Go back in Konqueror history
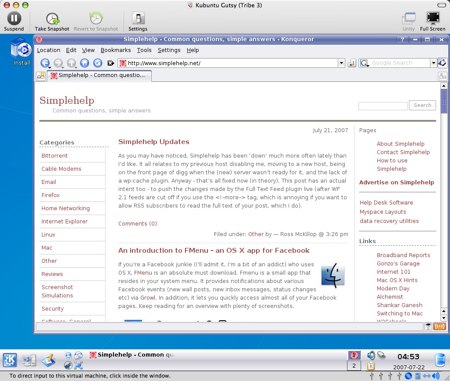Screen dimensions: 450x381 [45, 63]
